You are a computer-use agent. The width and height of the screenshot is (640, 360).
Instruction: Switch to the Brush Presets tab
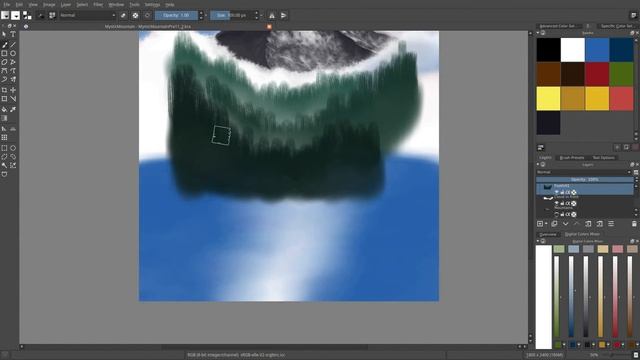(571, 158)
